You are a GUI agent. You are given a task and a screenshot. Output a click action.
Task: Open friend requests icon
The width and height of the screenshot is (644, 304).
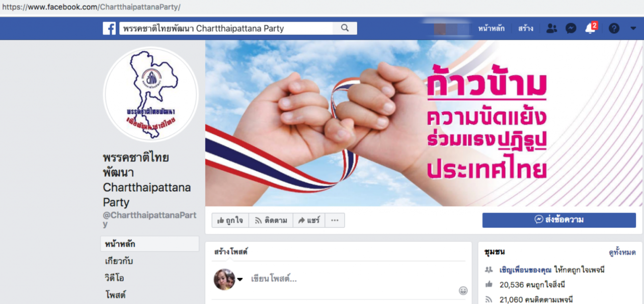[551, 28]
